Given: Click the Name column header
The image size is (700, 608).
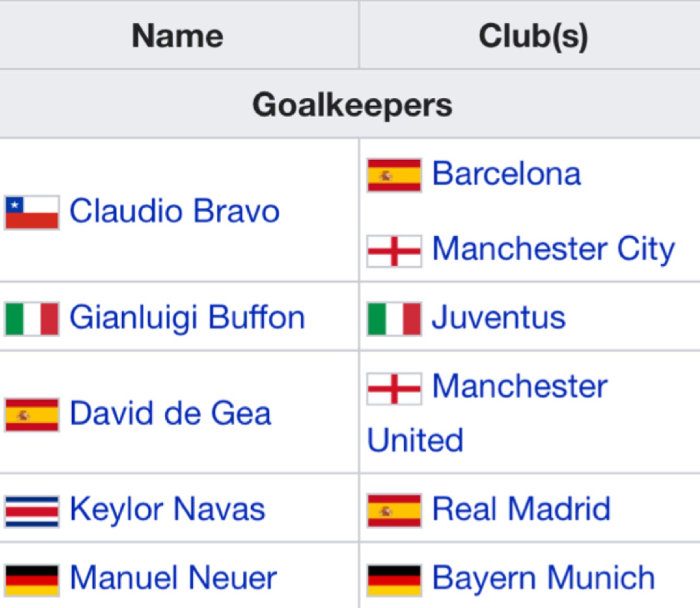Looking at the screenshot, I should point(178,36).
